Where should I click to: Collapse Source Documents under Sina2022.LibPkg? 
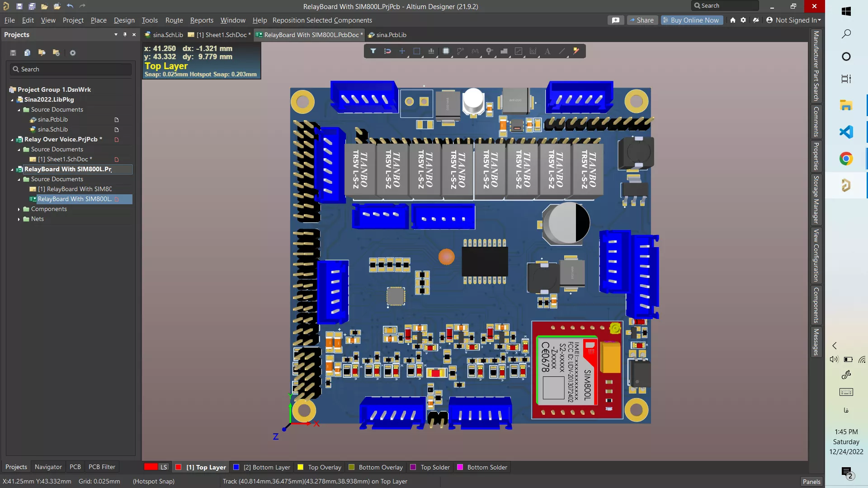coord(19,110)
